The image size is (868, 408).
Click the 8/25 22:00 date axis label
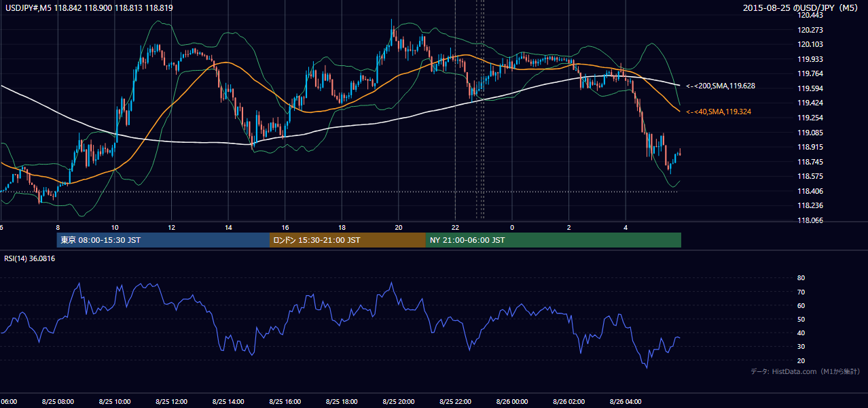(x=455, y=401)
